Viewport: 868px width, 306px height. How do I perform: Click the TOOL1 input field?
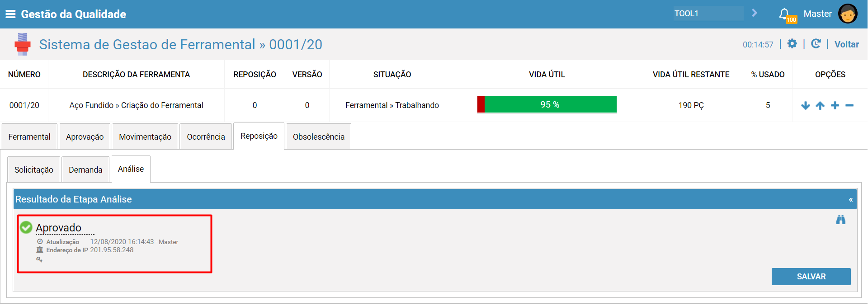point(708,14)
